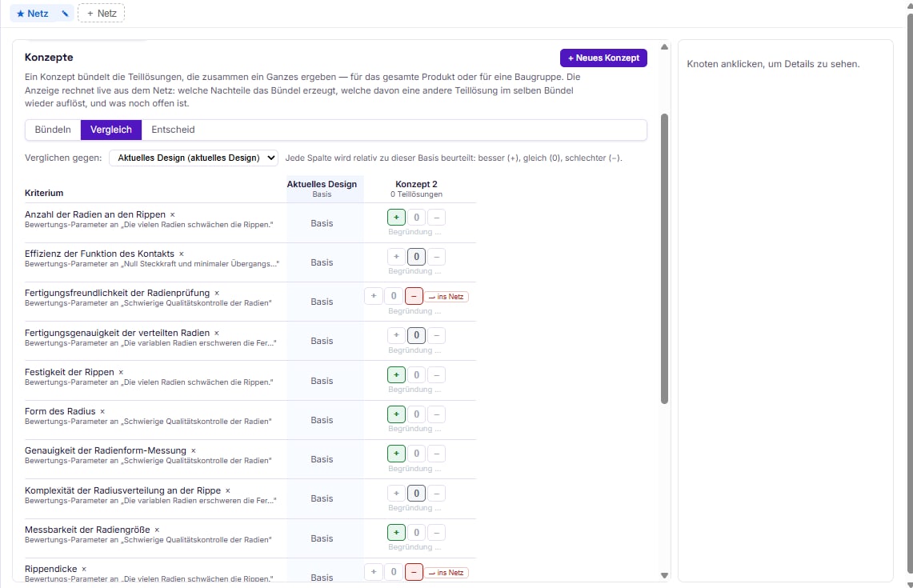The height and width of the screenshot is (588, 913).
Task: Rate Anzahl der Radien as equal (0)
Action: point(416,218)
